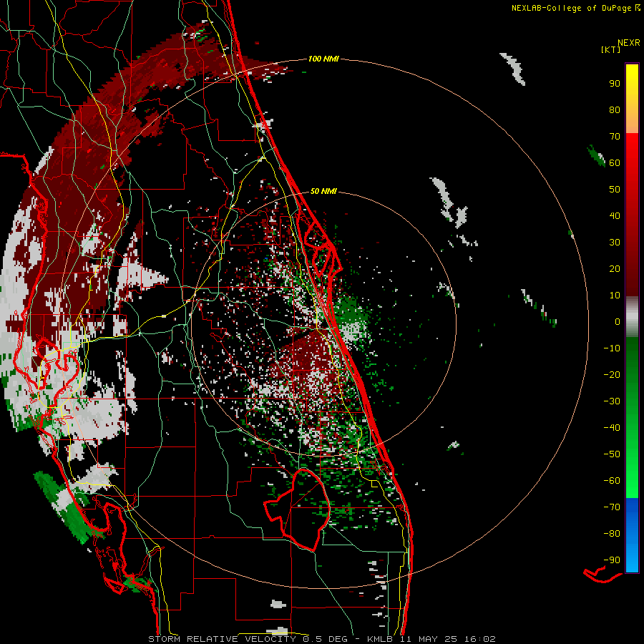Click the [KT] units label above color scale
644x644 pixels.
coord(610,49)
